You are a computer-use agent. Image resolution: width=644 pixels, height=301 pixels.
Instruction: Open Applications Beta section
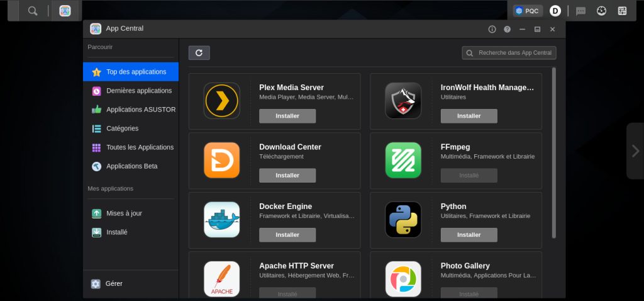pyautogui.click(x=131, y=166)
